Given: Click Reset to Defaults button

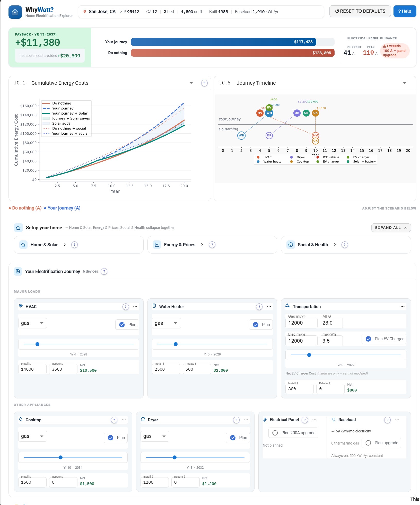Looking at the screenshot, I should click(x=360, y=11).
